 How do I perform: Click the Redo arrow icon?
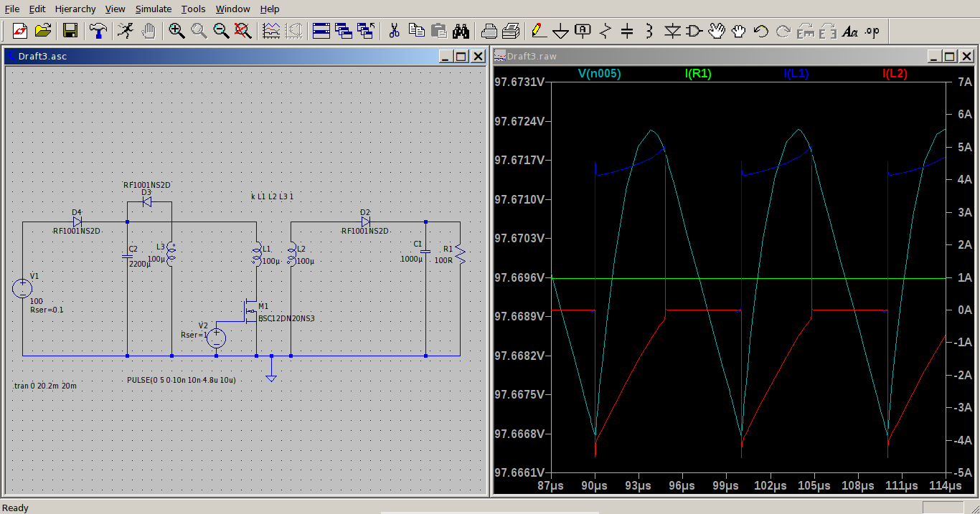pyautogui.click(x=783, y=30)
